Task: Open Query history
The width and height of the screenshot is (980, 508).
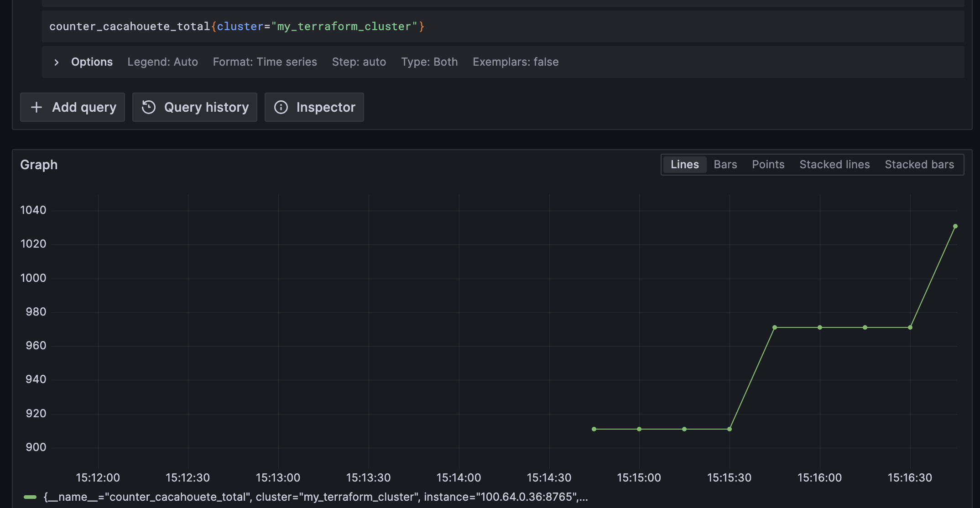Action: (195, 107)
